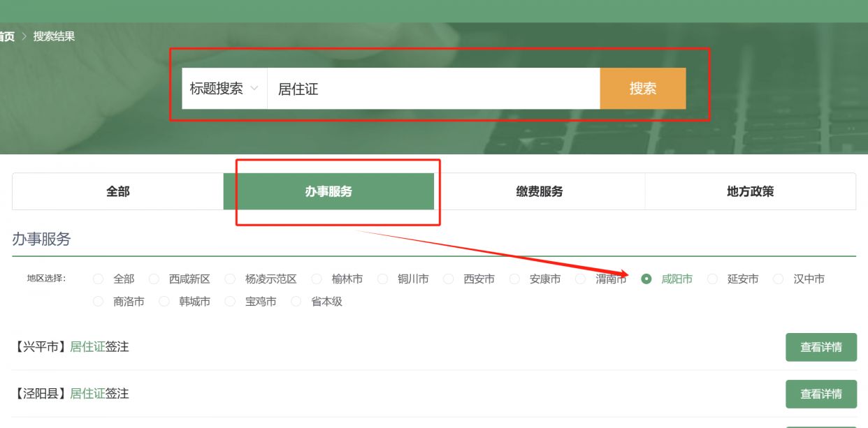Select the 西安市 region option
868x428 pixels.
tap(449, 279)
